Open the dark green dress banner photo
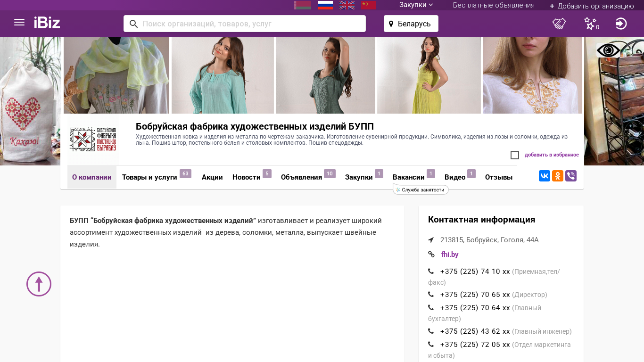The width and height of the screenshot is (644, 362). [325, 75]
